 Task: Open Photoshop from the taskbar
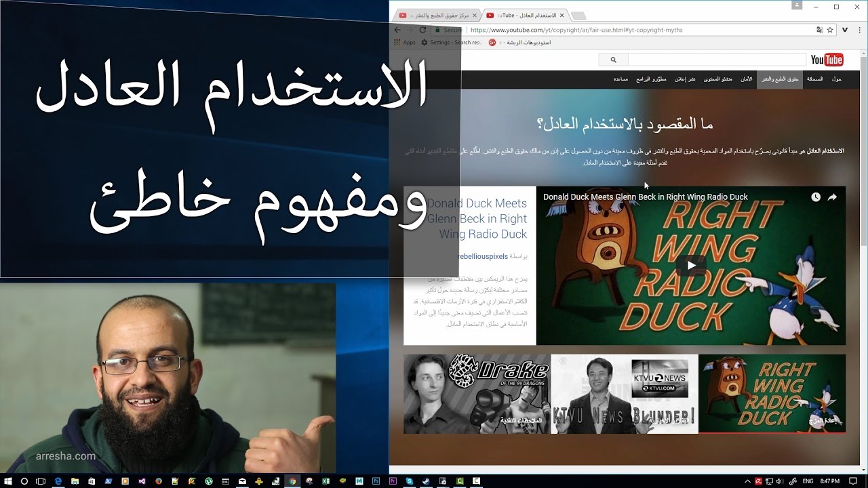(376, 481)
